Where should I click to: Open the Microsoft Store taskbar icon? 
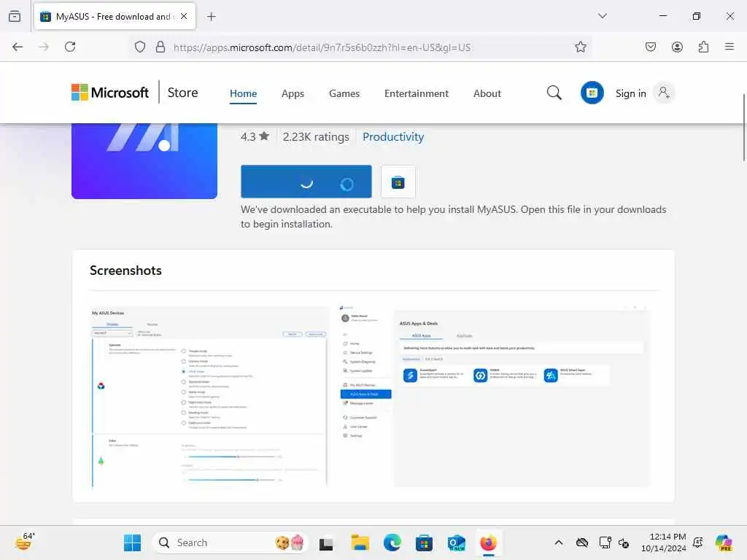(424, 542)
